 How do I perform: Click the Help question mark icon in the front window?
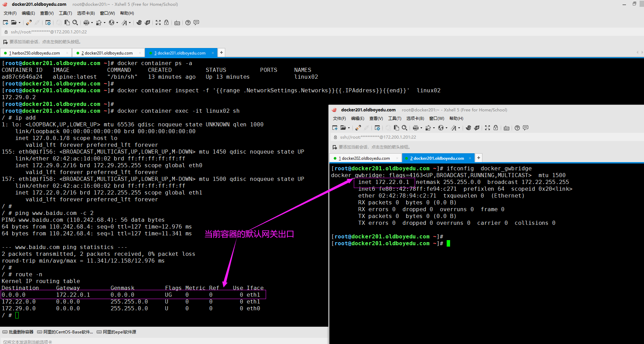[517, 128]
